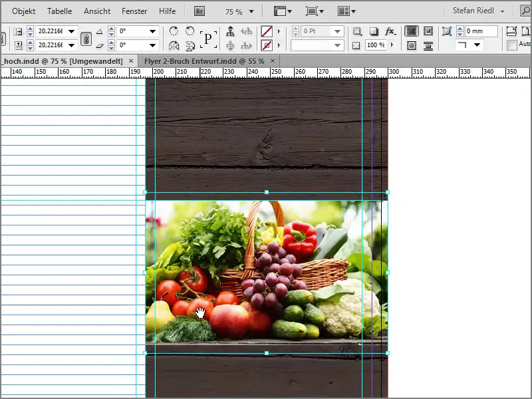Image resolution: width=532 pixels, height=399 pixels.
Task: Increase the corner size stepper
Action: pyautogui.click(x=460, y=29)
